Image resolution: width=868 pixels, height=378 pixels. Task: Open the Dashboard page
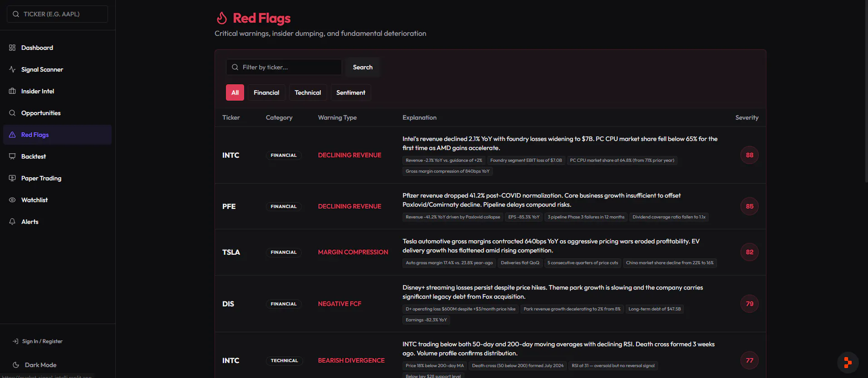pos(57,48)
